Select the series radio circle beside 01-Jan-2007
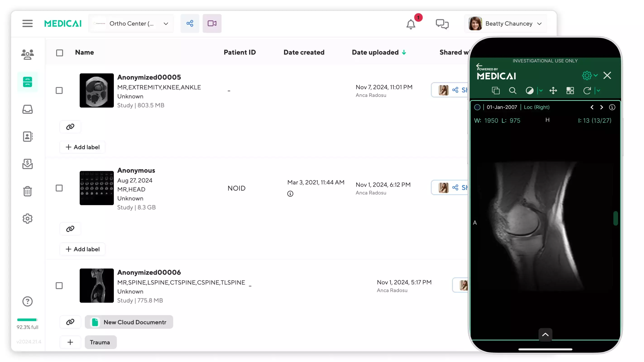644x362 pixels. 477,107
